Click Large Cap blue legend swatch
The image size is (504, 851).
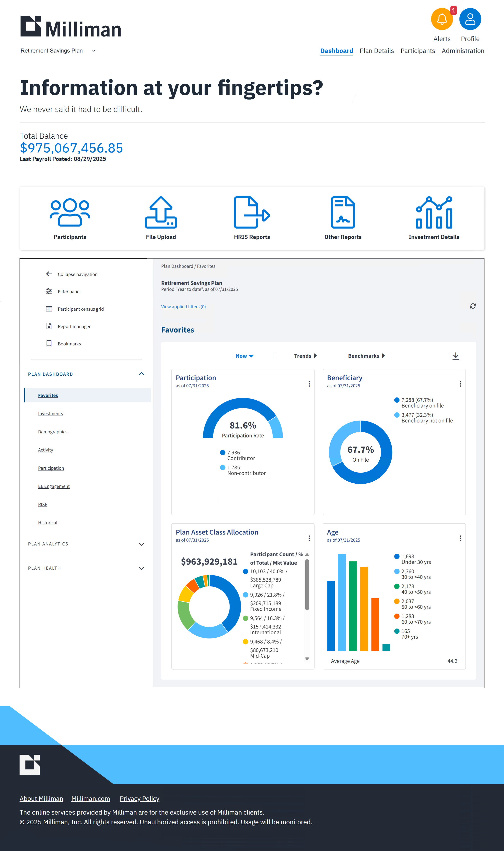click(245, 571)
